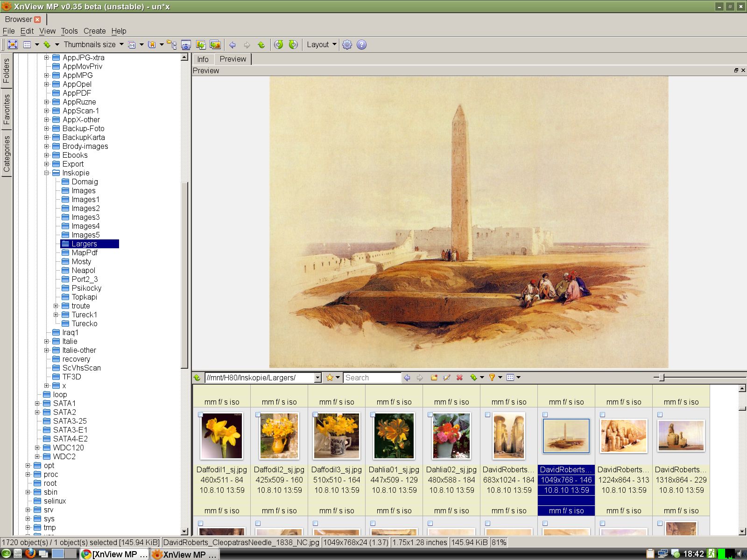Tick the checkbox on Dahlia02_sj.jpg thumbnail

(430, 414)
